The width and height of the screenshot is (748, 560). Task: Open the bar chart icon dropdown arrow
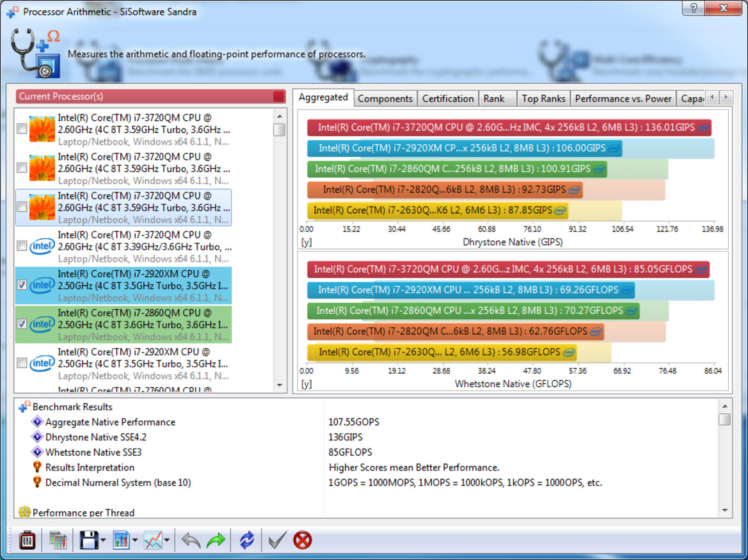point(135,540)
